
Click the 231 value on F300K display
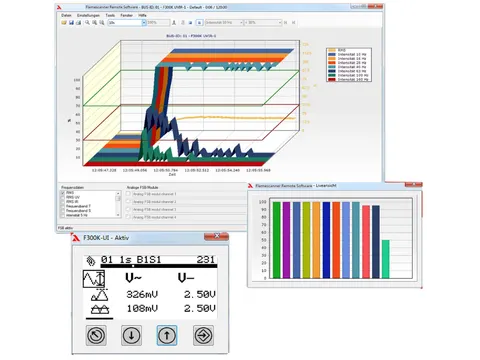tap(206, 260)
